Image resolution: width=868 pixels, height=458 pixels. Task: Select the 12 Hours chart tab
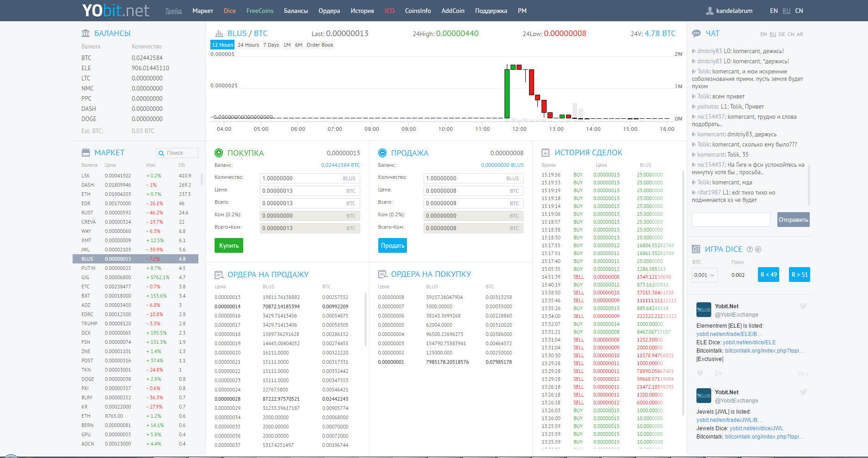coord(222,45)
